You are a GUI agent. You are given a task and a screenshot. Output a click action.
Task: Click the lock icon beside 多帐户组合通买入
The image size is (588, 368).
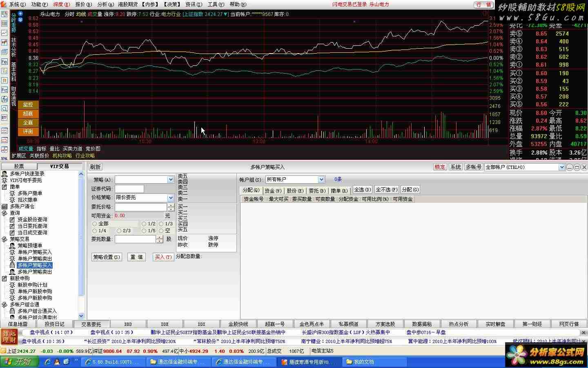pos(12,311)
